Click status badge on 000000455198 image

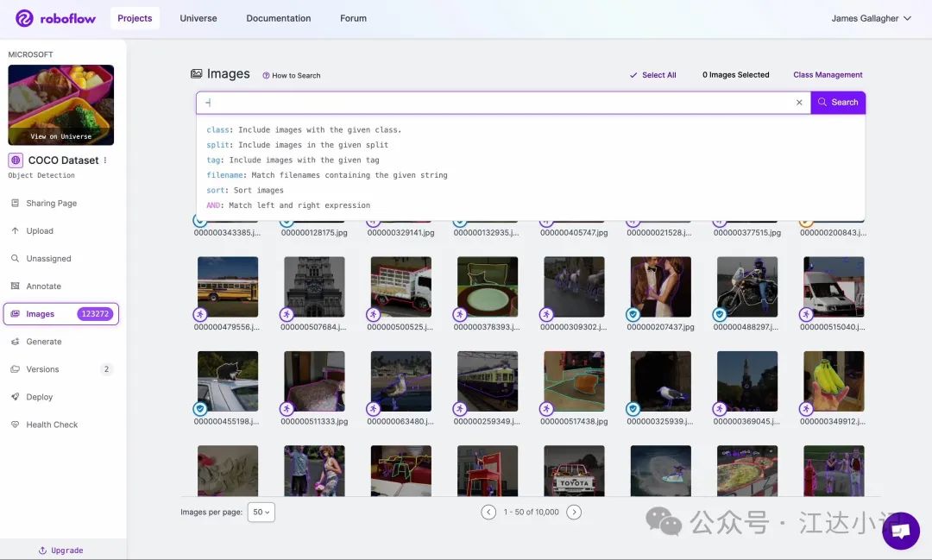199,408
